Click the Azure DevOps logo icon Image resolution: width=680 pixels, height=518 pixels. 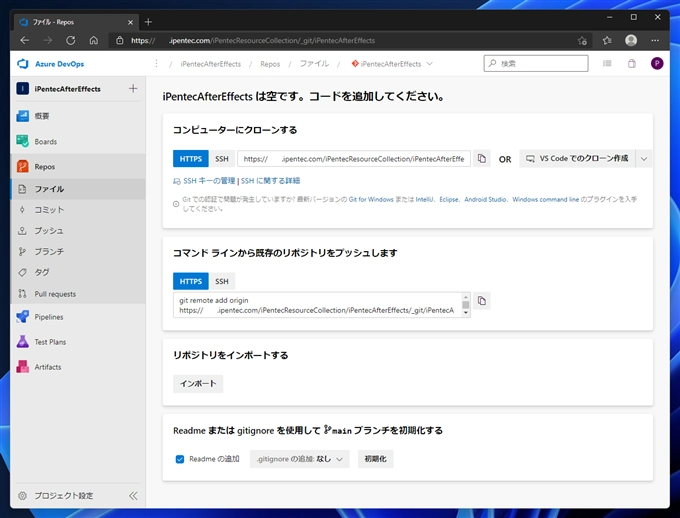pos(22,64)
